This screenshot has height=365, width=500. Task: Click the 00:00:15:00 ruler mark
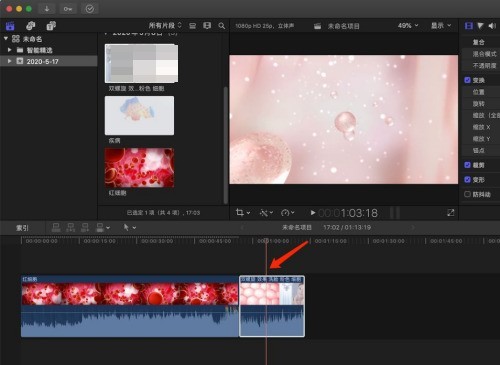pyautogui.click(x=99, y=241)
